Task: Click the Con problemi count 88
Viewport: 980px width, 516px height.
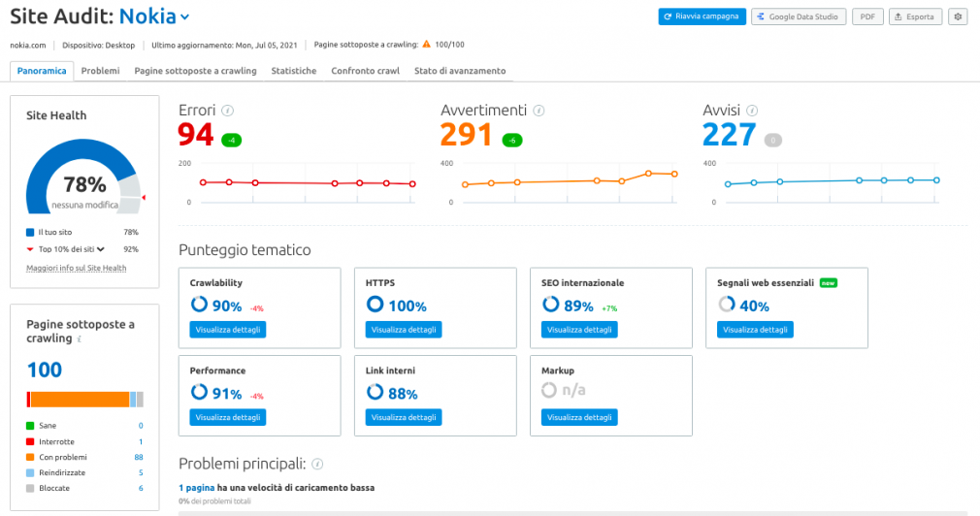Action: (x=139, y=457)
